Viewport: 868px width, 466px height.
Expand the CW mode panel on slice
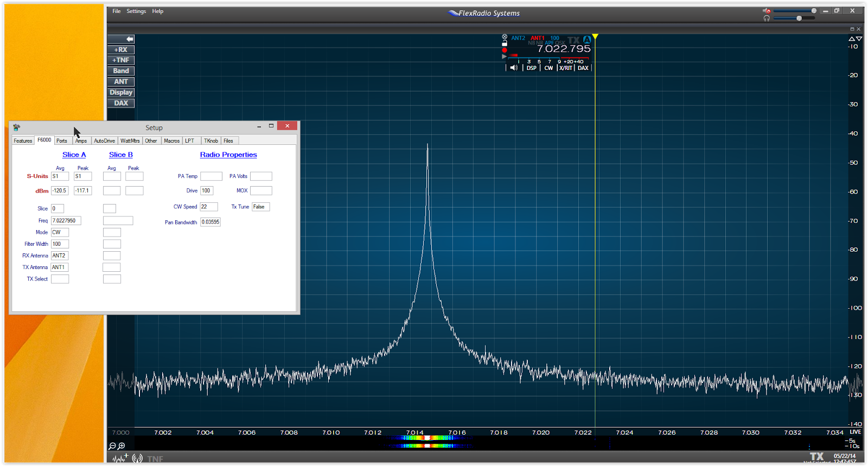click(548, 68)
